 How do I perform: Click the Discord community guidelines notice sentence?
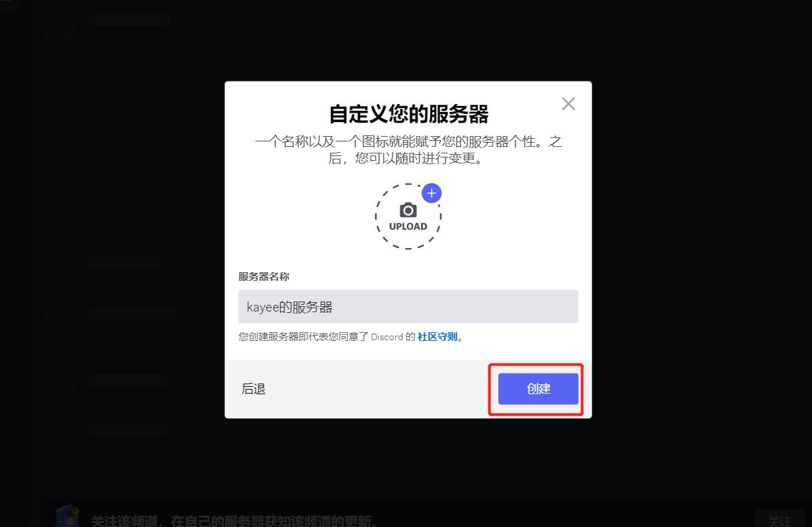coord(351,337)
